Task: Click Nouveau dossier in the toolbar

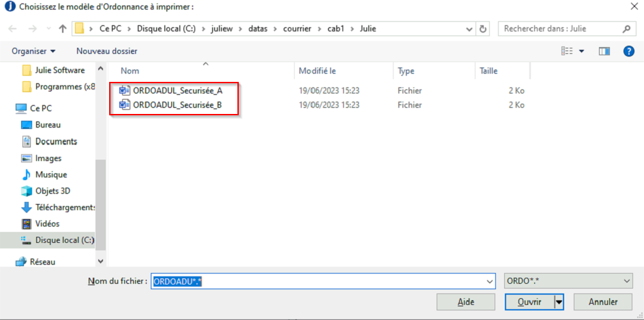Action: pyautogui.click(x=107, y=51)
